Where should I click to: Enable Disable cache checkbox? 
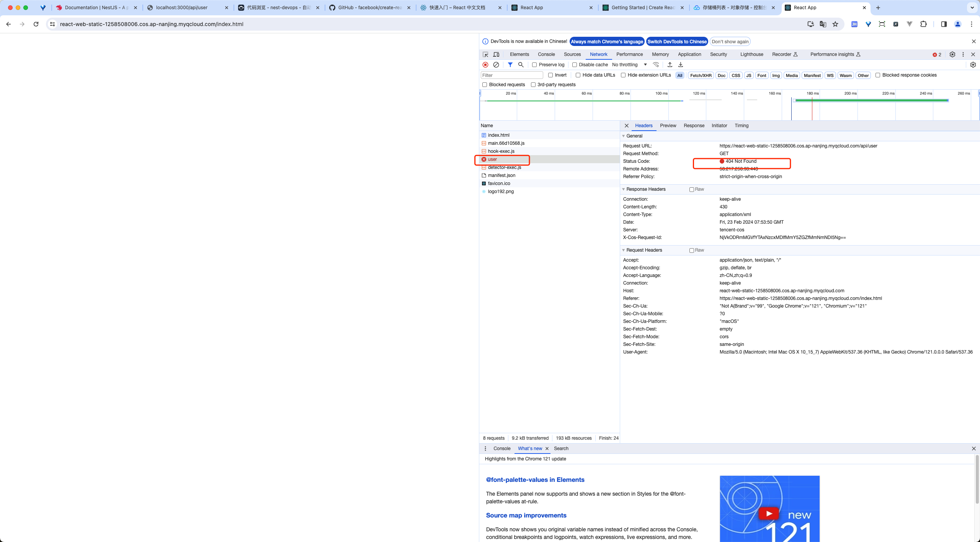575,65
